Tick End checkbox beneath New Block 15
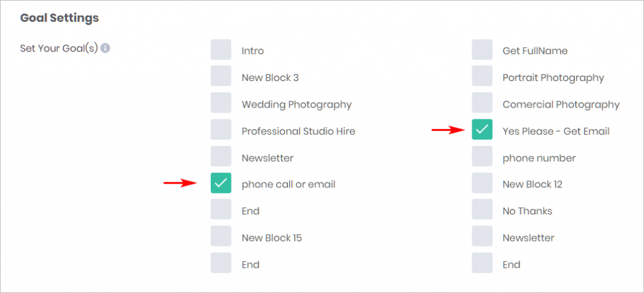Image resolution: width=644 pixels, height=293 pixels. point(221,263)
